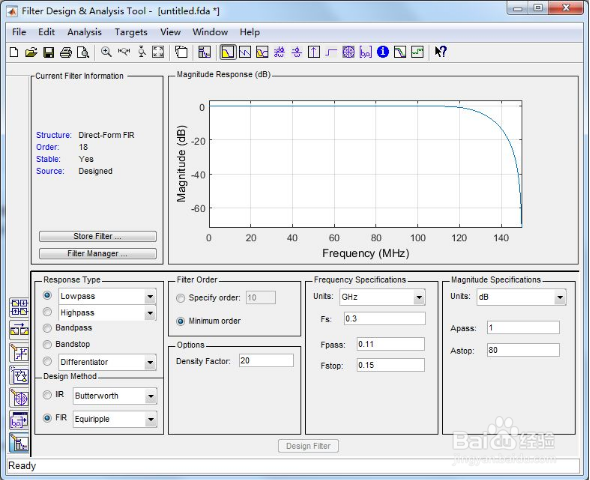Open the Open file folder icon
Image resolution: width=590 pixels, height=480 pixels.
(x=31, y=52)
